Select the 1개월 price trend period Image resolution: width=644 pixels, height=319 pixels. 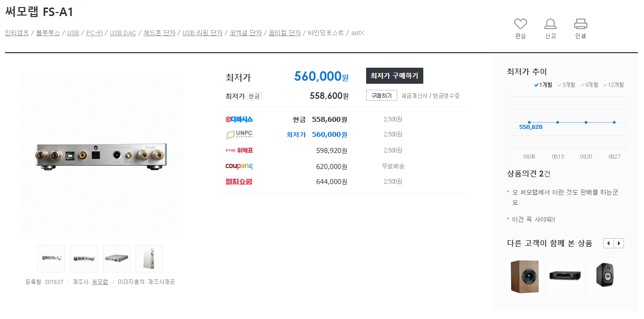[x=543, y=85]
